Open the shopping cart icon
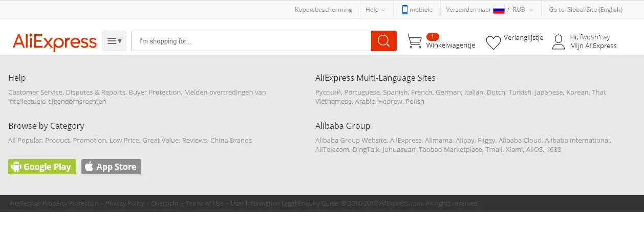Image resolution: width=644 pixels, height=227 pixels. pos(415,41)
